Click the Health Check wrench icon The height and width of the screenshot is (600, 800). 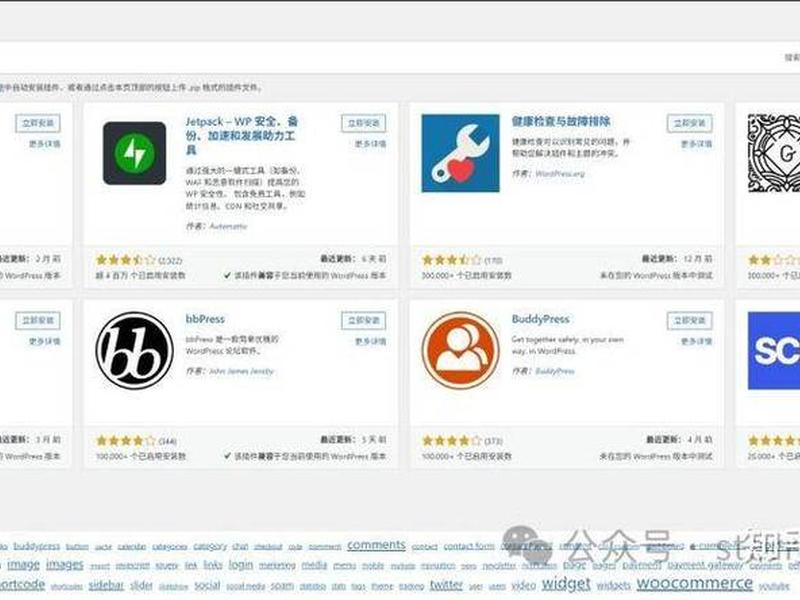point(460,153)
